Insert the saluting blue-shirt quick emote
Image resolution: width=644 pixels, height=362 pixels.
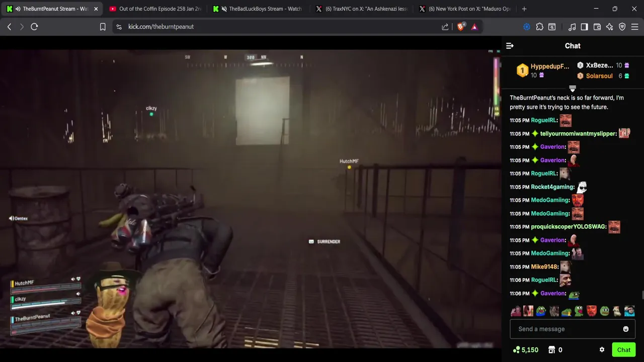click(x=630, y=311)
